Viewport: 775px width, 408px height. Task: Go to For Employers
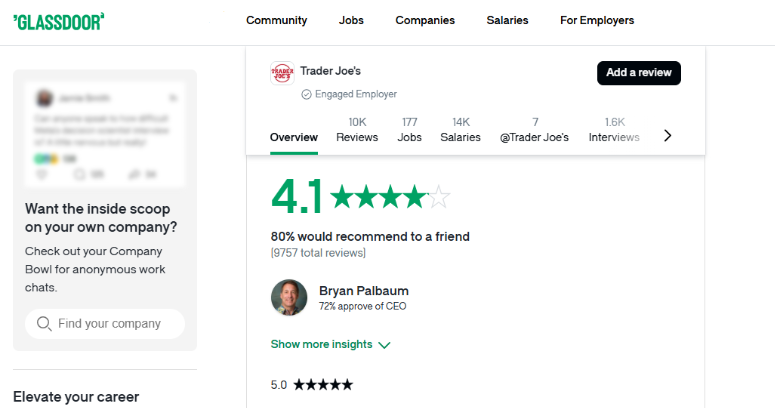click(x=597, y=20)
